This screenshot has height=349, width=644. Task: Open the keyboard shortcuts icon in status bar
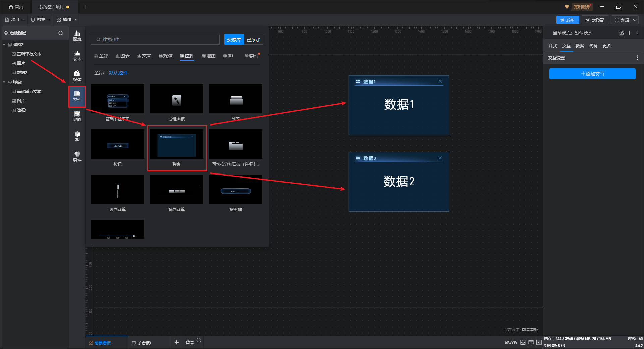pos(531,342)
